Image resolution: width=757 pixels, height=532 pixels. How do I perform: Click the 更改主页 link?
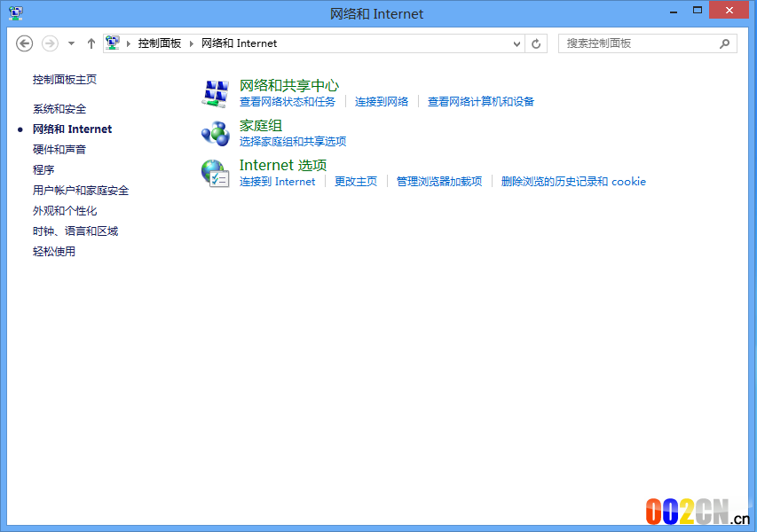356,182
